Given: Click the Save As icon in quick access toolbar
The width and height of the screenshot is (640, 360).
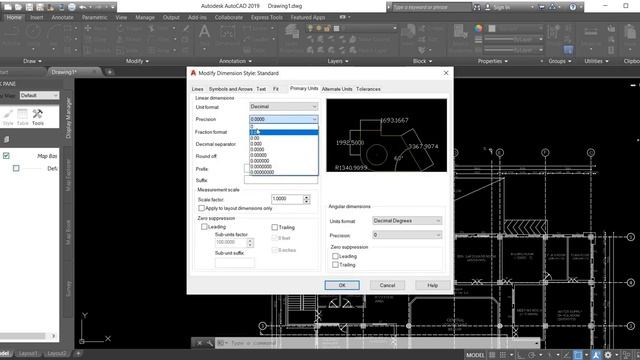Looking at the screenshot, I should pos(40,7).
